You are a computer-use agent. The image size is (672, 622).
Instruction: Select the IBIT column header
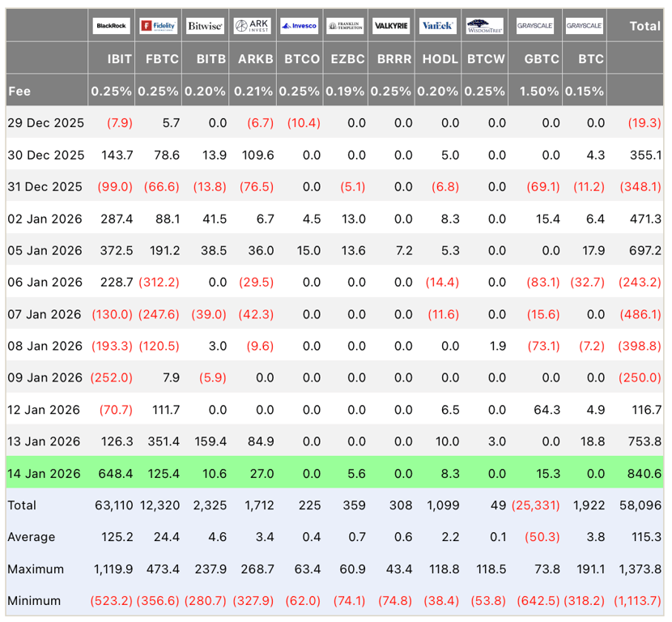tap(120, 59)
